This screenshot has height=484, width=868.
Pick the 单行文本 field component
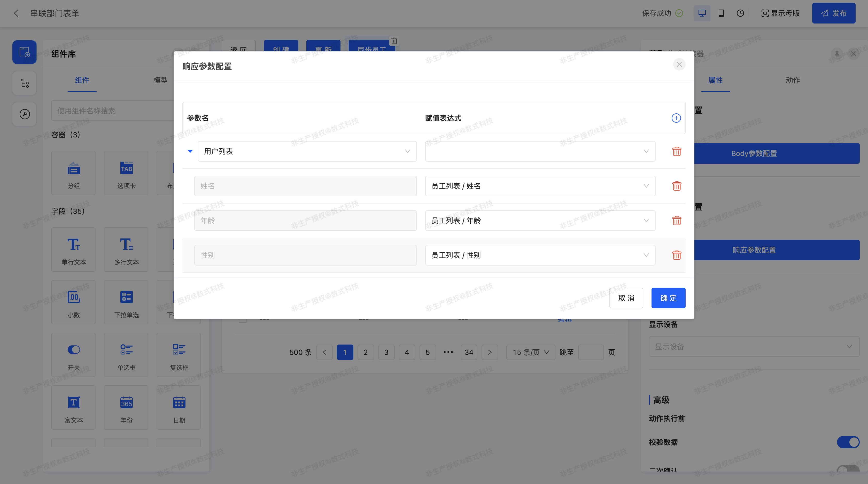[x=73, y=249]
